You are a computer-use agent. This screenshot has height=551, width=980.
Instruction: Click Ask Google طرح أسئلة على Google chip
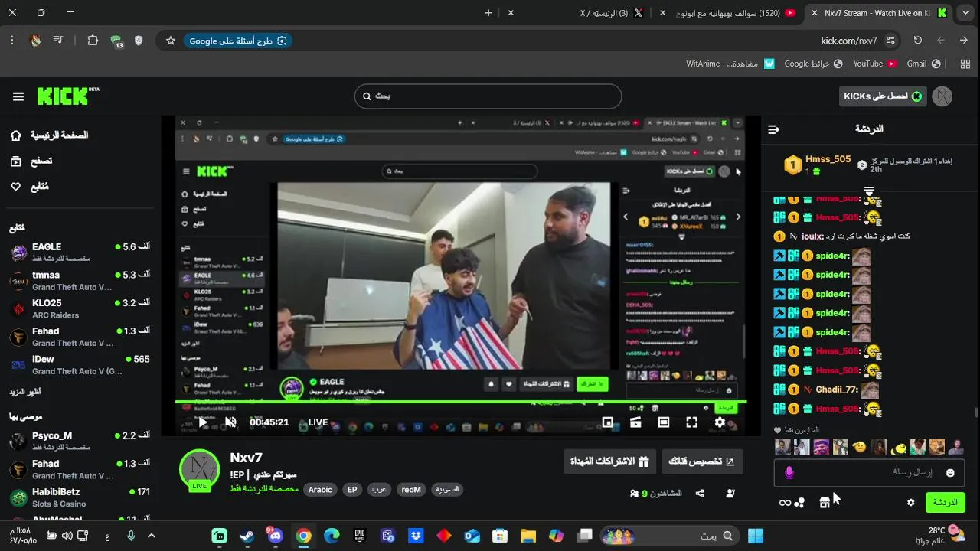tap(238, 41)
